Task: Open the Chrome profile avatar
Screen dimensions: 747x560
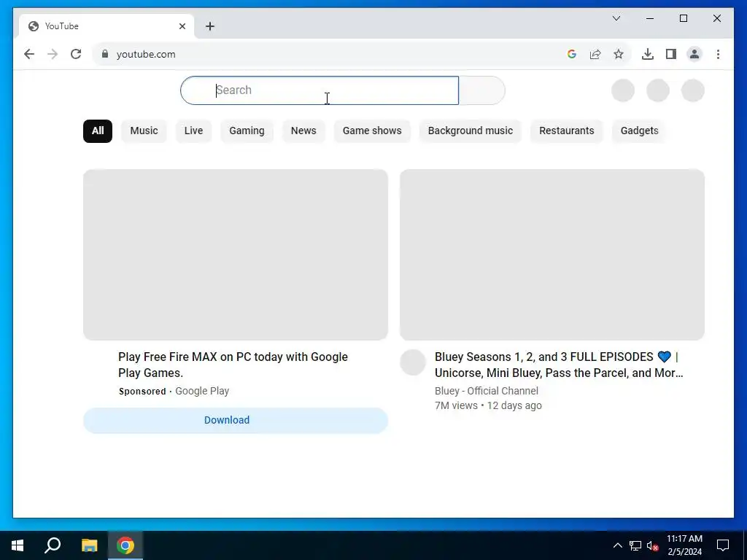Action: 694,54
